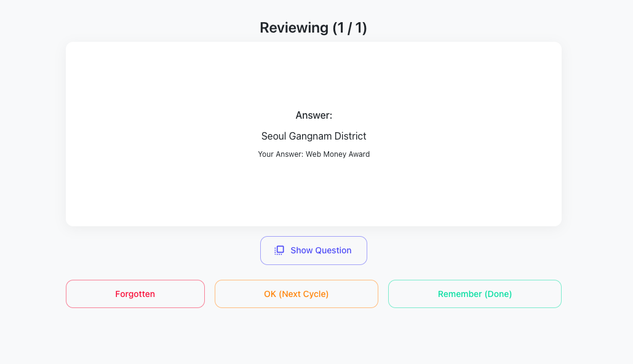Click the red Forgotten option
The height and width of the screenshot is (364, 633).
click(x=135, y=294)
